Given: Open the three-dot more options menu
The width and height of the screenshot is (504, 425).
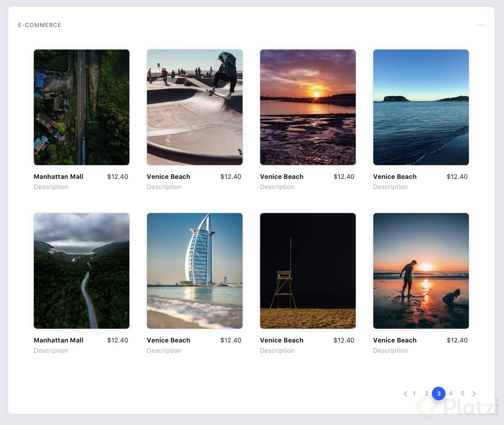Looking at the screenshot, I should [481, 25].
